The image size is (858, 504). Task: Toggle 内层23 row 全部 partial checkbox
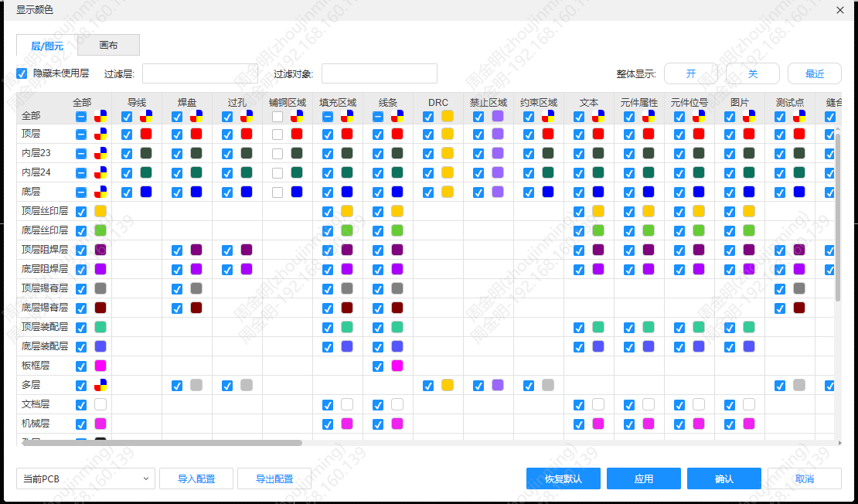pos(81,154)
